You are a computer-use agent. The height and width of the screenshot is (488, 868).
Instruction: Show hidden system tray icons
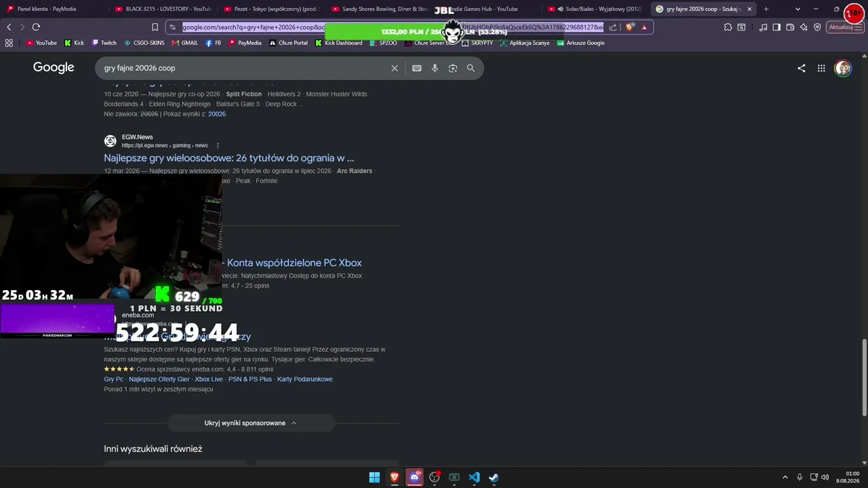click(785, 477)
